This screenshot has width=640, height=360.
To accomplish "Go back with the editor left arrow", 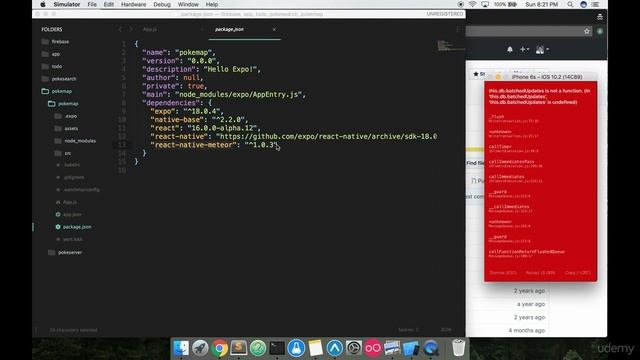I will tap(120, 29).
